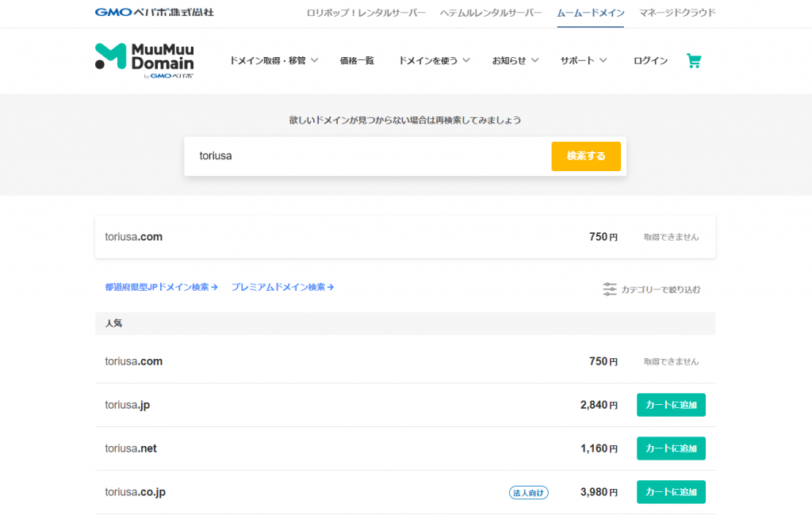
Task: Click the toriusa.jp domain name
Action: coord(128,405)
